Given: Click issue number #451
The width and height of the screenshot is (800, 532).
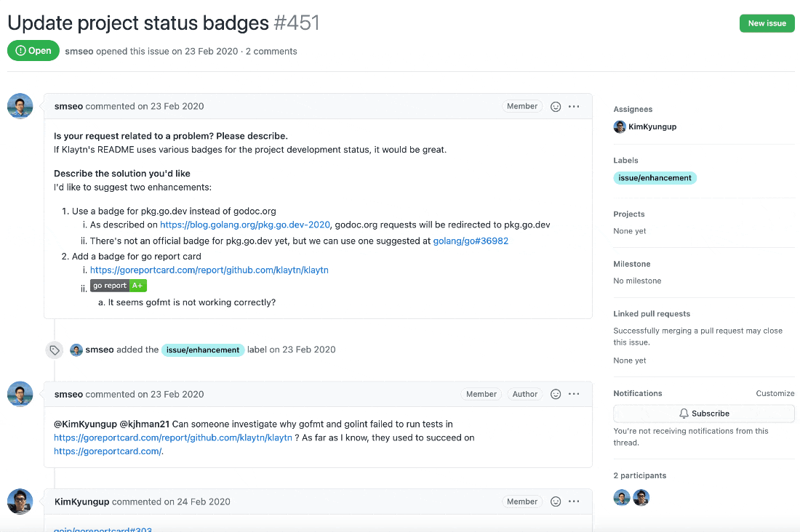Looking at the screenshot, I should [x=297, y=23].
